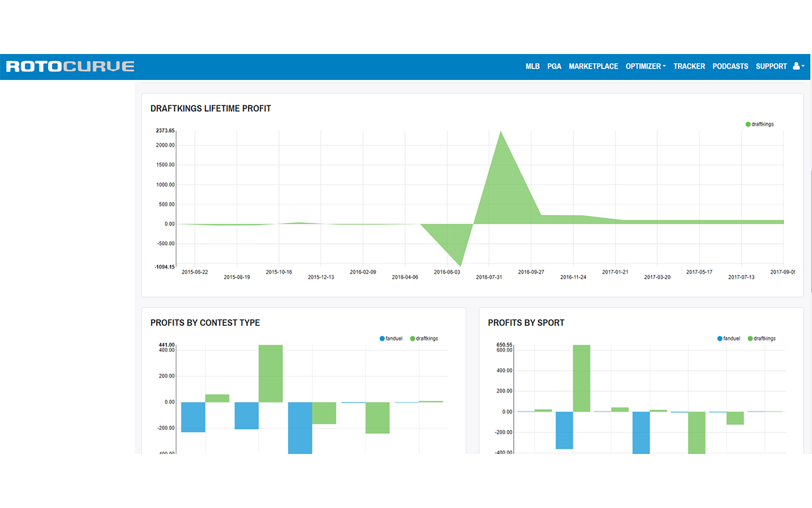Open the user account icon menu
Image resolution: width=812 pixels, height=508 pixels.
(x=799, y=66)
